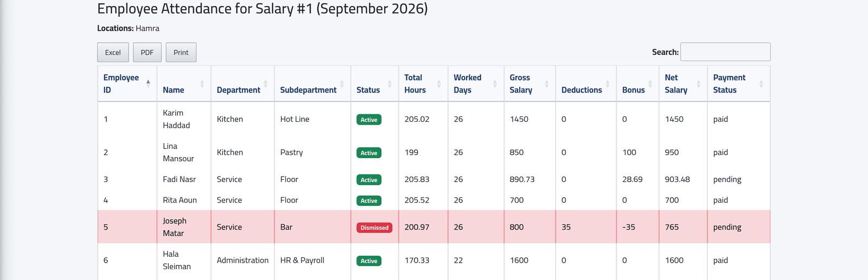Focus the Search input field
The width and height of the screenshot is (868, 280).
tap(725, 52)
